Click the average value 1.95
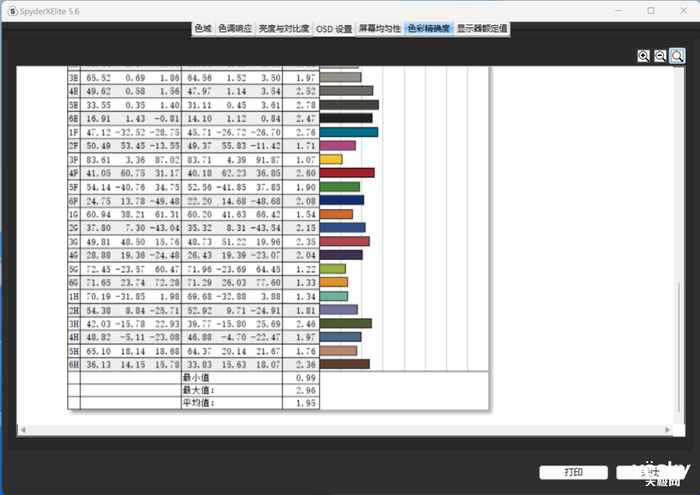This screenshot has width=700, height=495. (306, 403)
